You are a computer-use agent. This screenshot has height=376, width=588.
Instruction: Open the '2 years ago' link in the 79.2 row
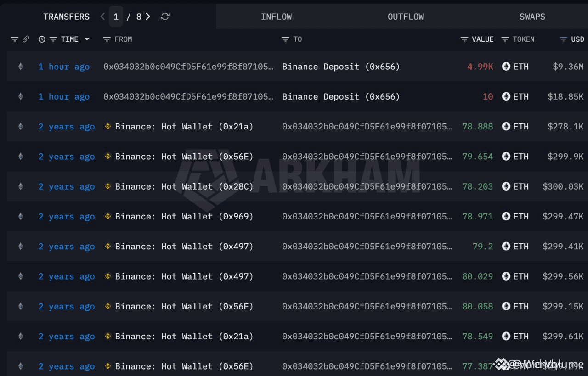coord(67,247)
